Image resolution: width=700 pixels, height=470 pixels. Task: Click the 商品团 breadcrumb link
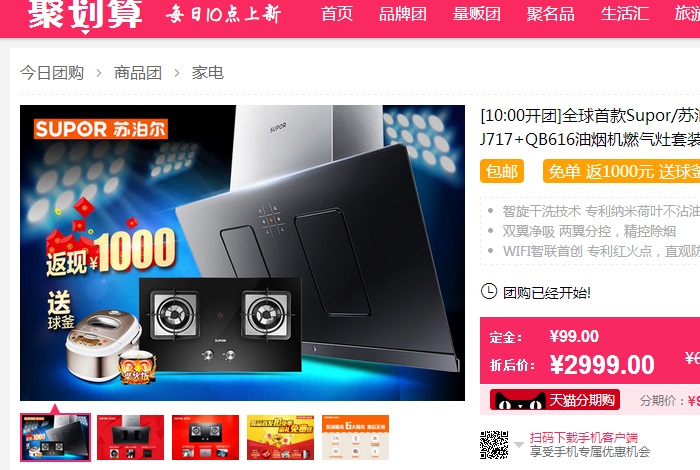click(138, 73)
